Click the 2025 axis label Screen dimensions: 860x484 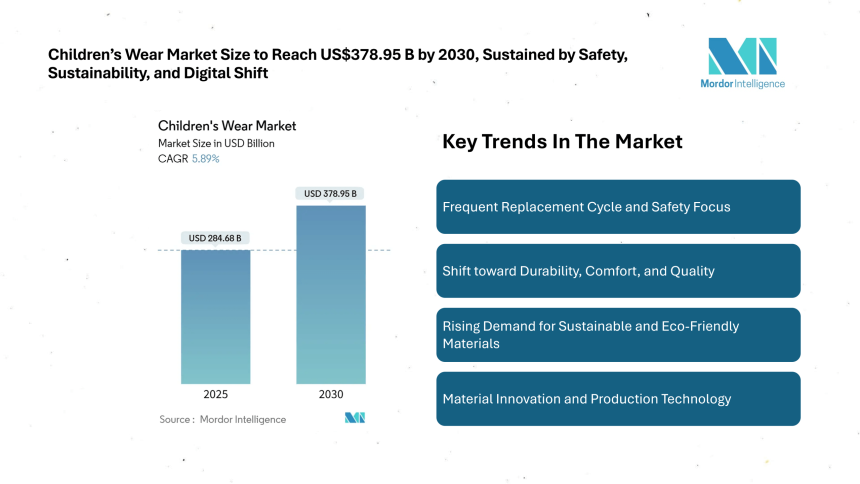(215, 395)
